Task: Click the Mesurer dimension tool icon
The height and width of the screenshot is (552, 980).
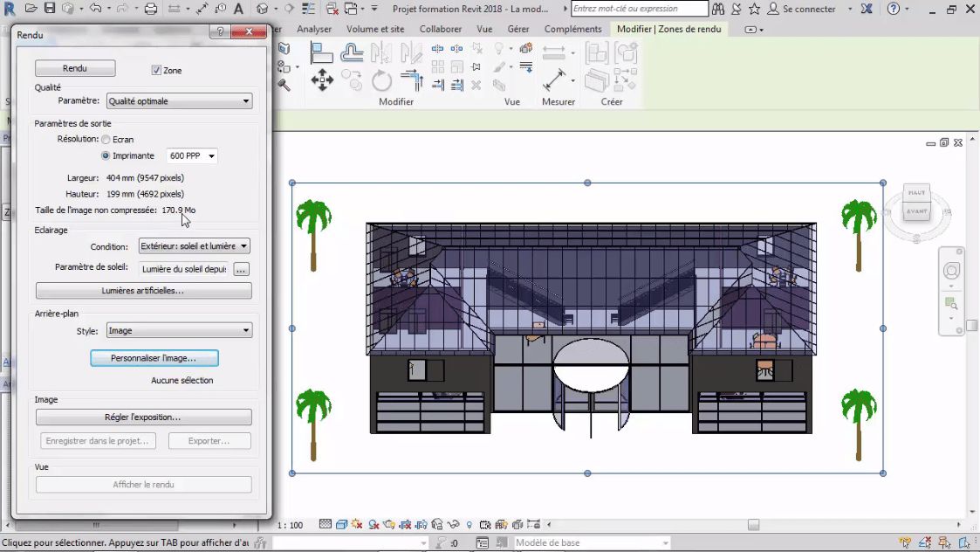Action: tap(554, 81)
